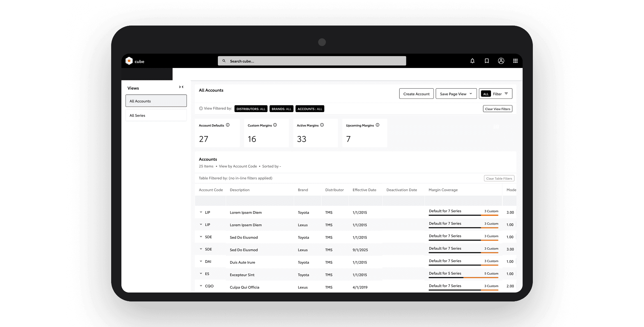
Task: Click Description inline filter field
Action: (x=260, y=201)
